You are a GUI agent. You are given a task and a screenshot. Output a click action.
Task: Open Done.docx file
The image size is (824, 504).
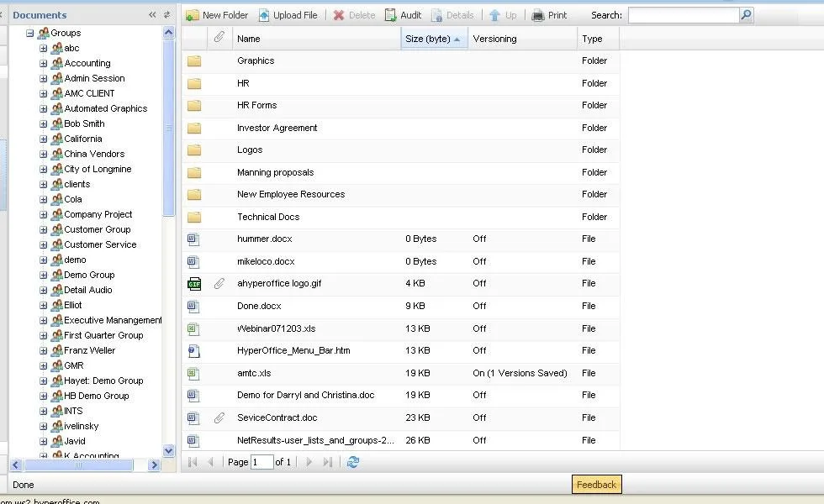[x=259, y=306]
